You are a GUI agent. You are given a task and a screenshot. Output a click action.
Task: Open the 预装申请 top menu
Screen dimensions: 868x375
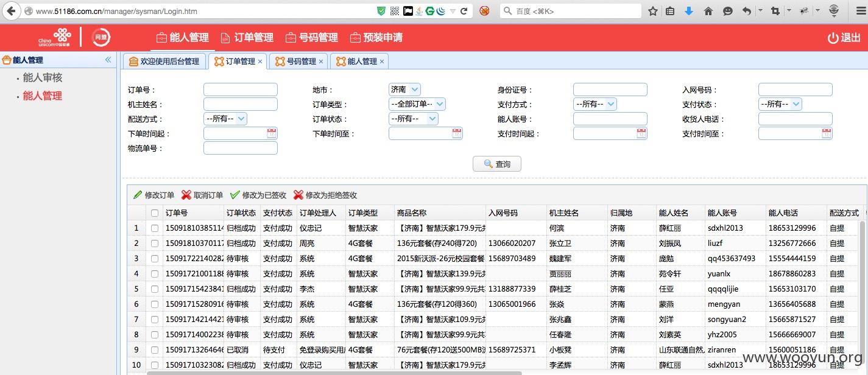point(376,38)
